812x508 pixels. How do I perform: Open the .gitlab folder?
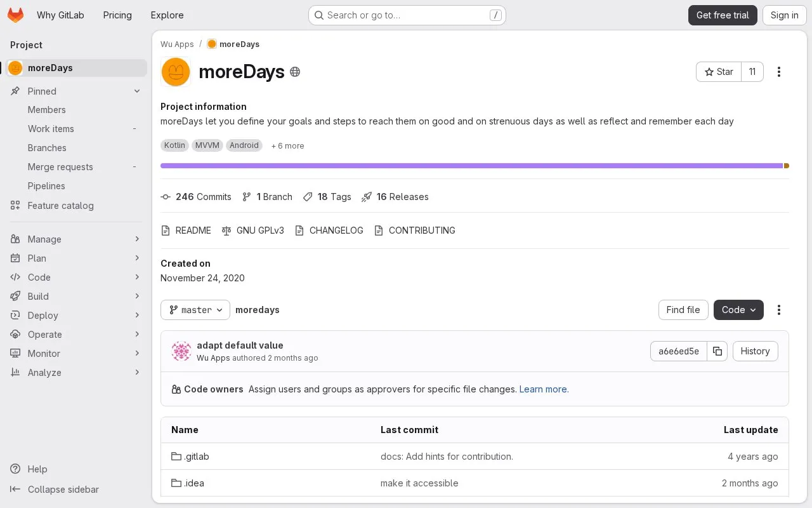(190, 457)
